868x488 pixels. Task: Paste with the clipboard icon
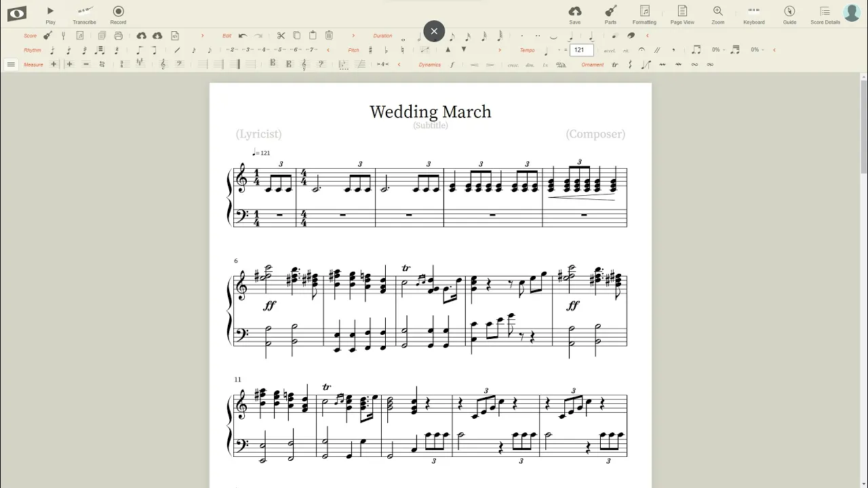click(313, 36)
